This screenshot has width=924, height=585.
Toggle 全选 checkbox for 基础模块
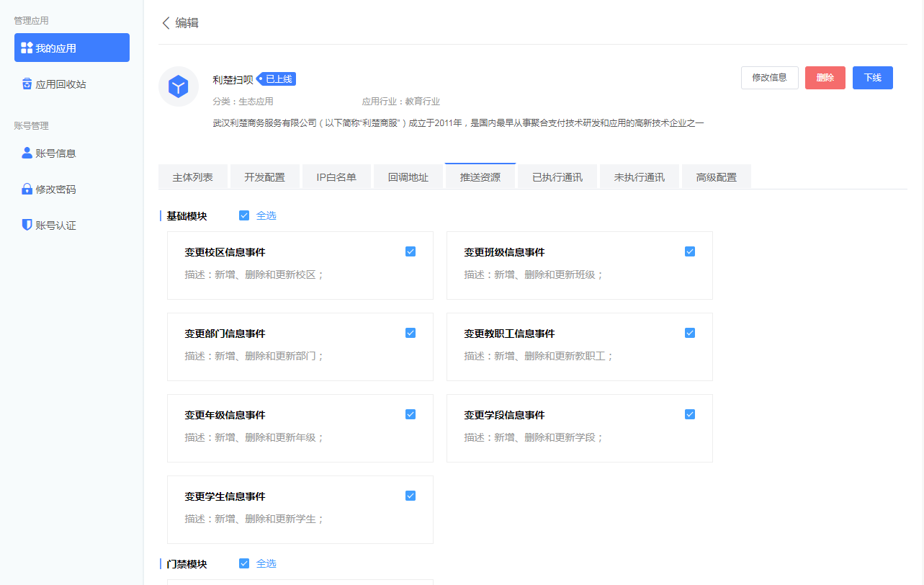click(x=244, y=215)
